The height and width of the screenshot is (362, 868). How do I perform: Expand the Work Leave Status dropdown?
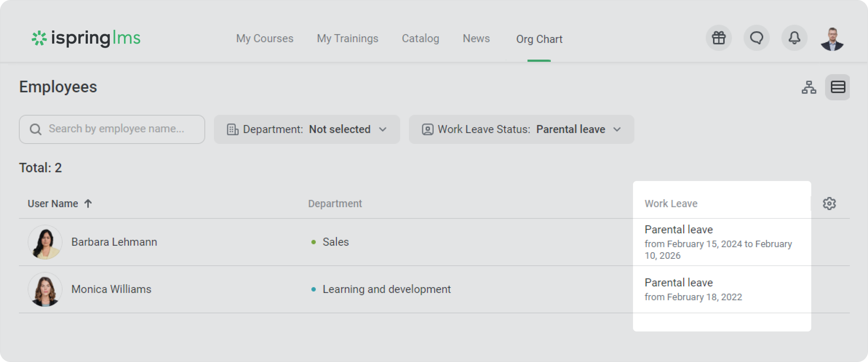(x=521, y=129)
